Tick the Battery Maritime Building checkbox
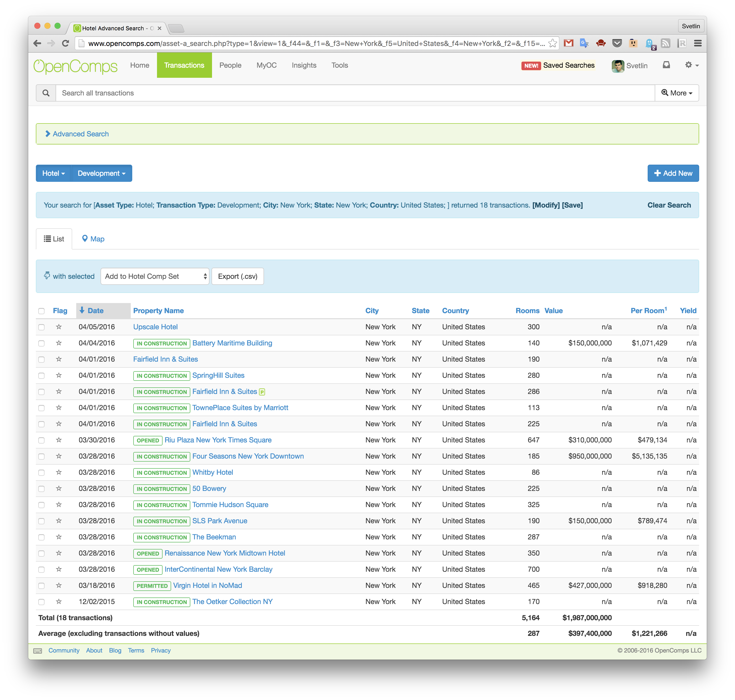The image size is (735, 700). [41, 343]
